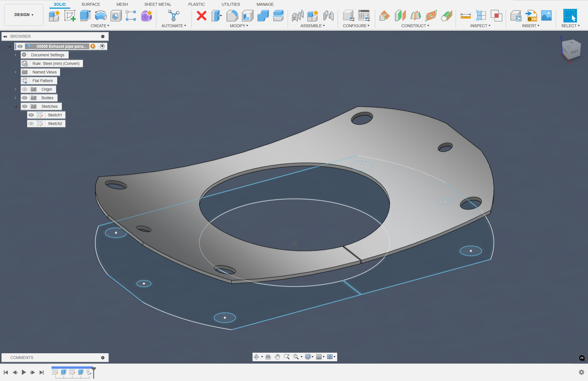The width and height of the screenshot is (588, 381).
Task: Collapse the Sketches folder
Action: pyautogui.click(x=16, y=106)
